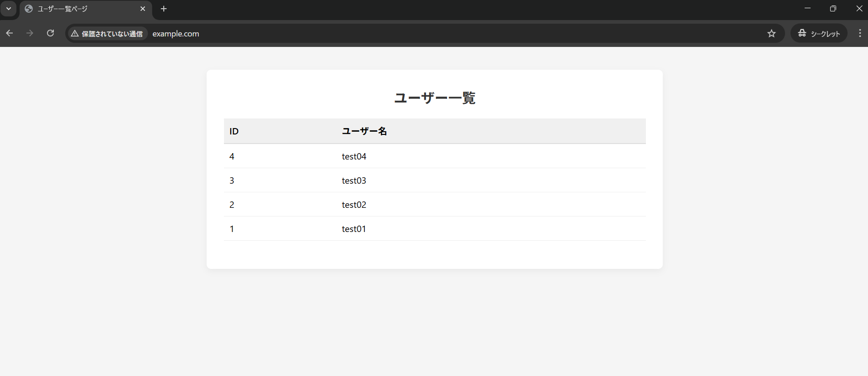Click the シークレット incognito indicator

(x=819, y=33)
